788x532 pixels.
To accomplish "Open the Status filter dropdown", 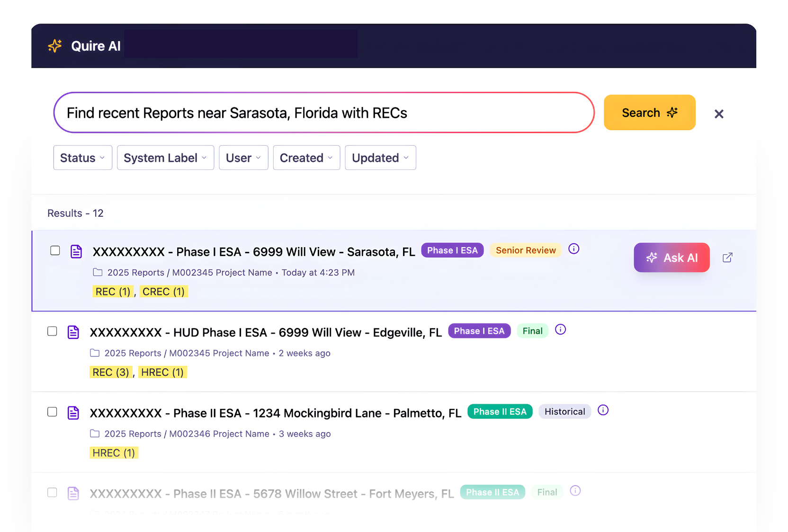I will [x=82, y=158].
